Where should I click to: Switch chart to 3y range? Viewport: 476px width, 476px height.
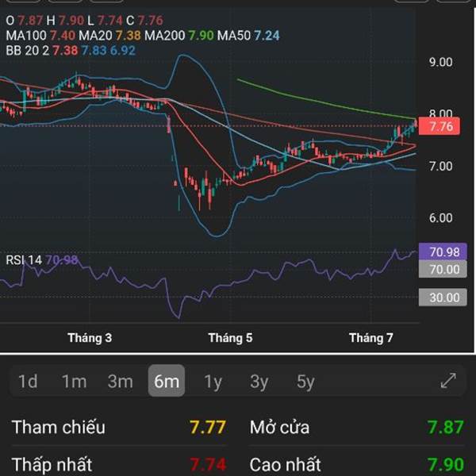tap(259, 382)
